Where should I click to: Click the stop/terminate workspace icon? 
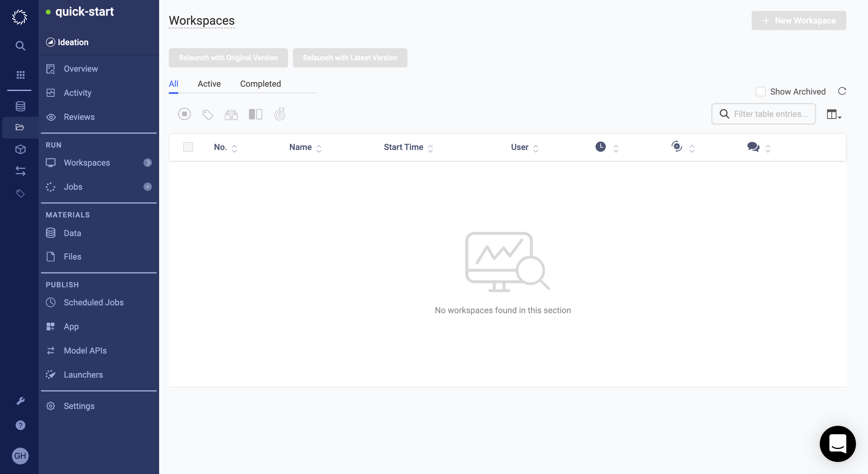click(x=184, y=114)
